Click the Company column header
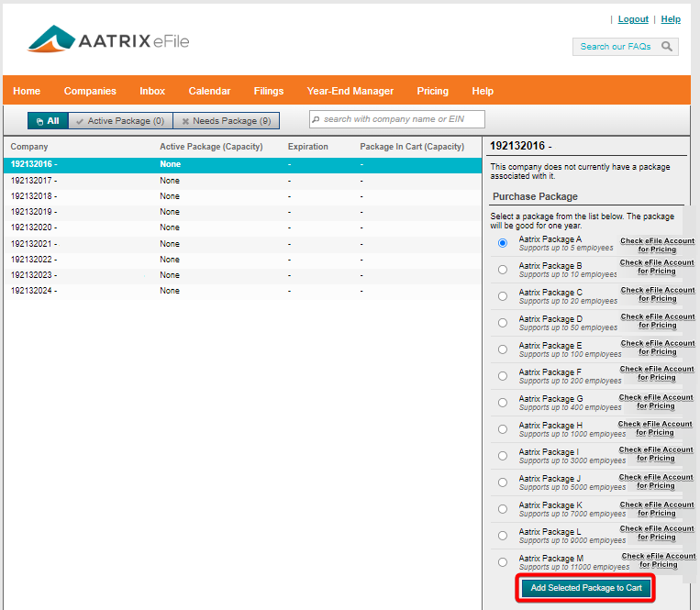 point(29,147)
